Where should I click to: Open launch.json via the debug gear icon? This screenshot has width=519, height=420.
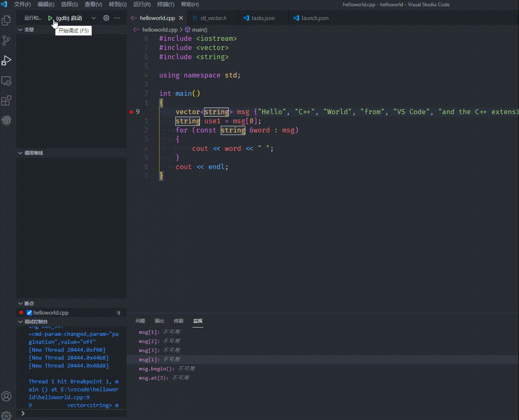[x=106, y=18]
